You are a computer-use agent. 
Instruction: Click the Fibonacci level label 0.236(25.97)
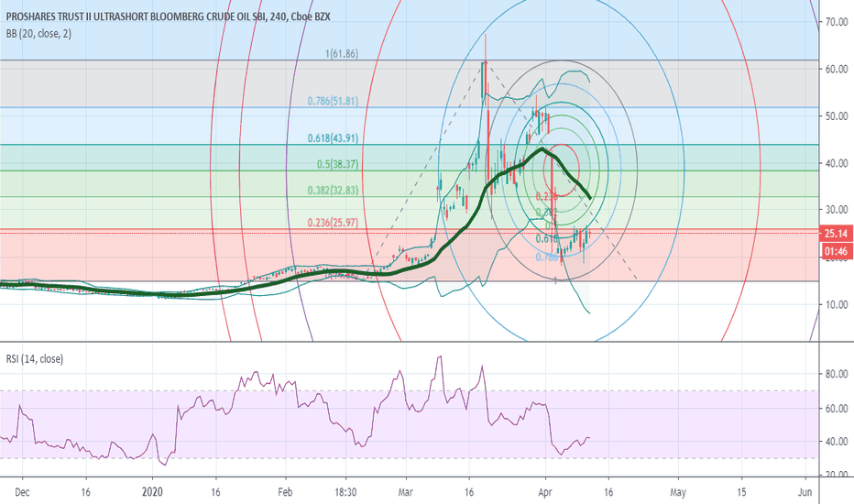click(x=333, y=223)
